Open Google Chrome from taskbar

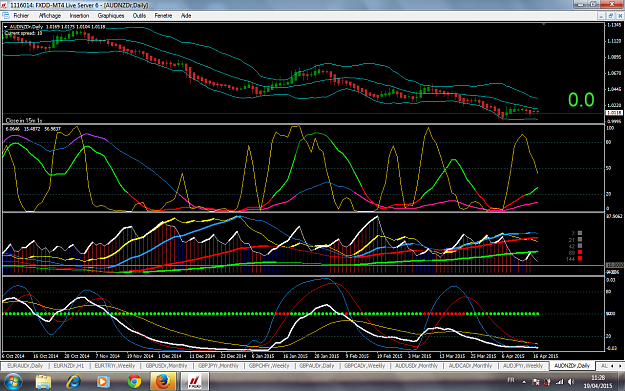tap(134, 381)
